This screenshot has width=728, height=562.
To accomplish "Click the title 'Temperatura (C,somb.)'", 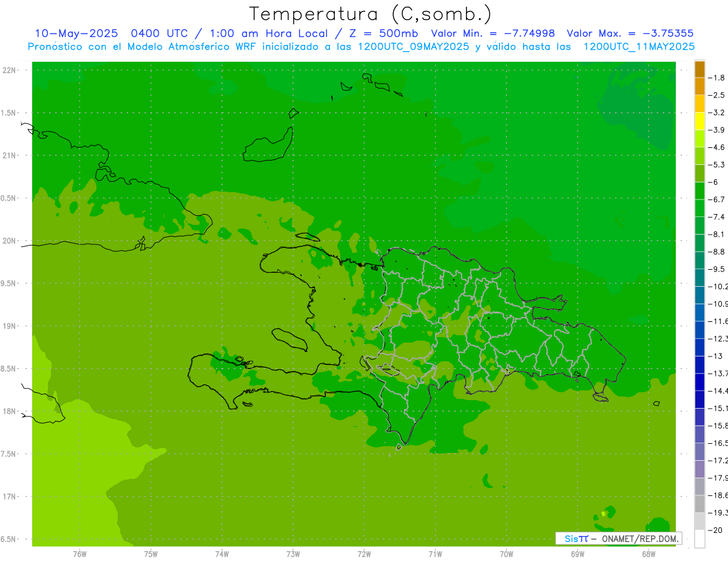I will tap(370, 14).
